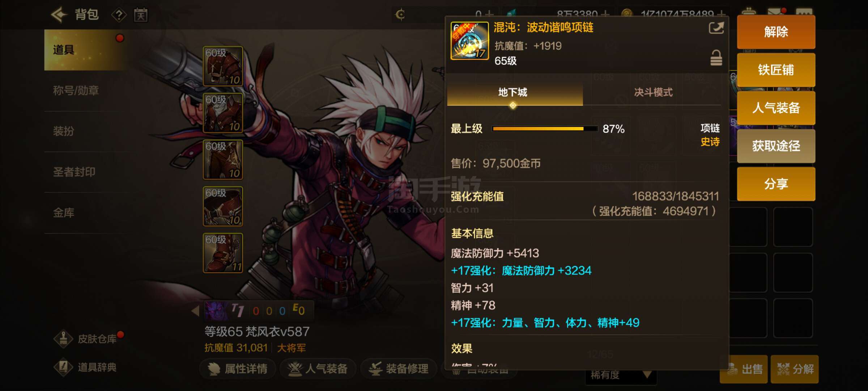
Task: Open the calendar icon in top bar
Action: pyautogui.click(x=141, y=15)
